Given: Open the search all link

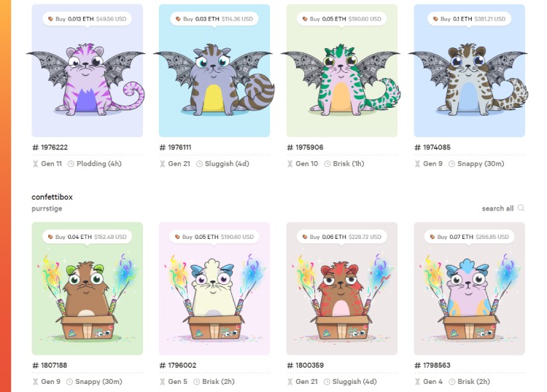Looking at the screenshot, I should point(497,208).
